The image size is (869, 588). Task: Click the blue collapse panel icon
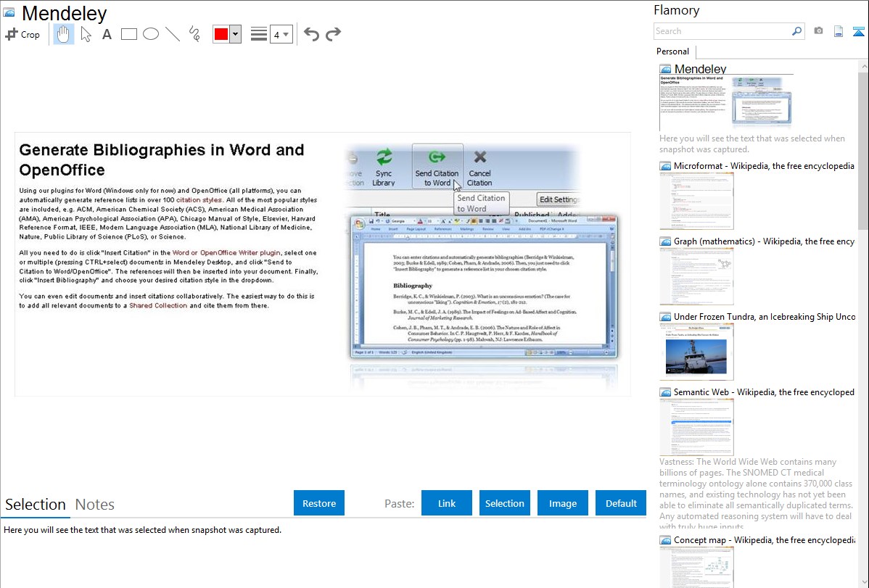point(858,31)
